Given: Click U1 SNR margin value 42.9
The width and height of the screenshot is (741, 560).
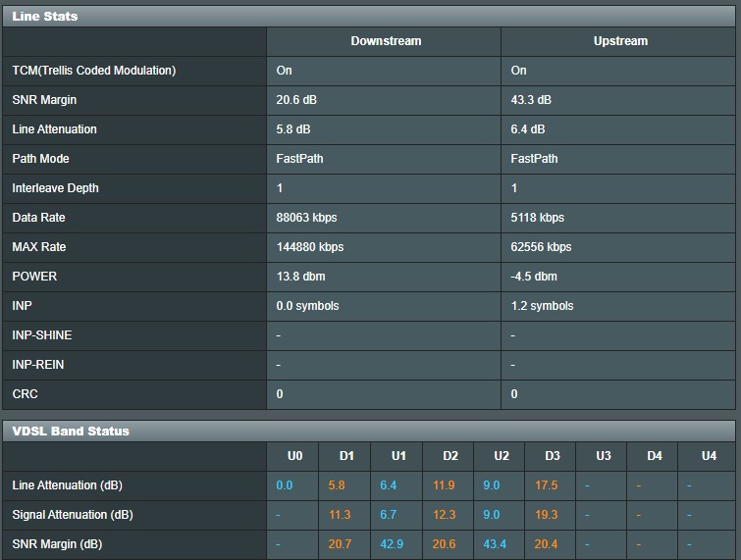Looking at the screenshot, I should point(392,544).
